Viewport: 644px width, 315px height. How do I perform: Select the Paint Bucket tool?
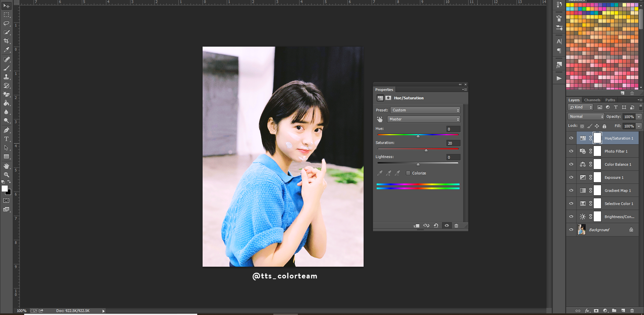(6, 103)
